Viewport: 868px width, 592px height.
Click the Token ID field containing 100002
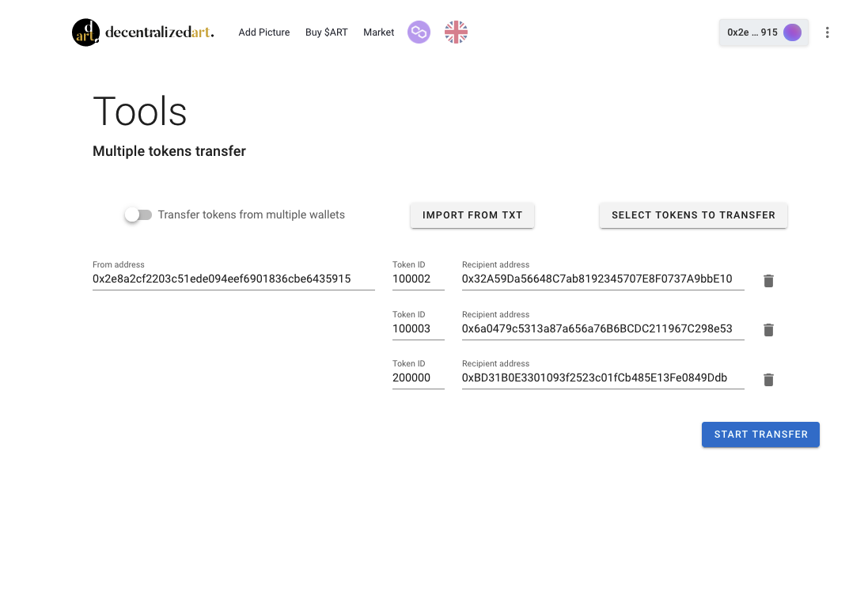(418, 279)
